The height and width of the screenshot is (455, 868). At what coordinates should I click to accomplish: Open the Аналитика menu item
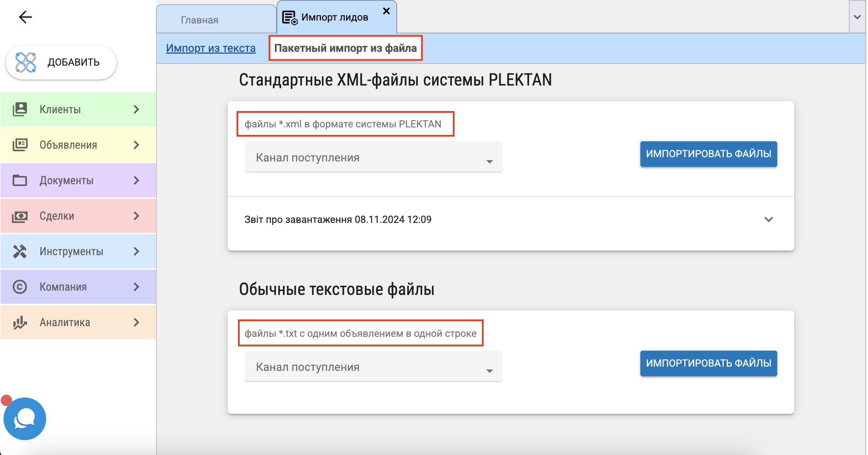pos(78,322)
